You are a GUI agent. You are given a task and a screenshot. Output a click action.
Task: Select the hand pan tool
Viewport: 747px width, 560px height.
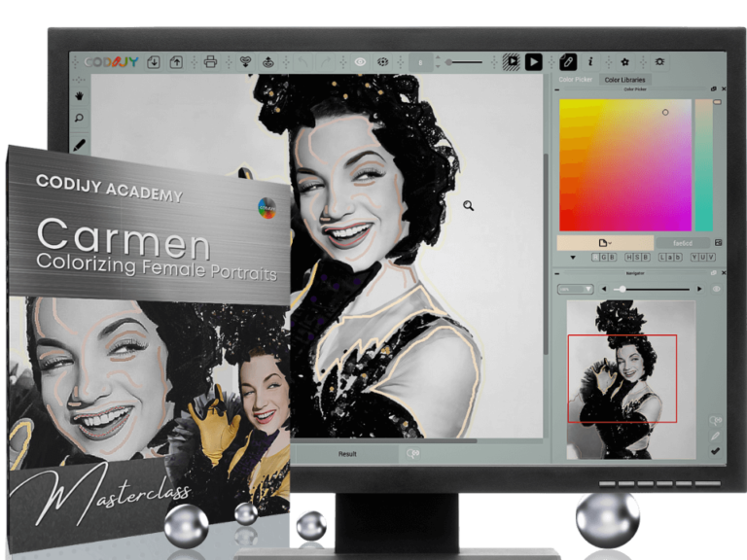(79, 96)
